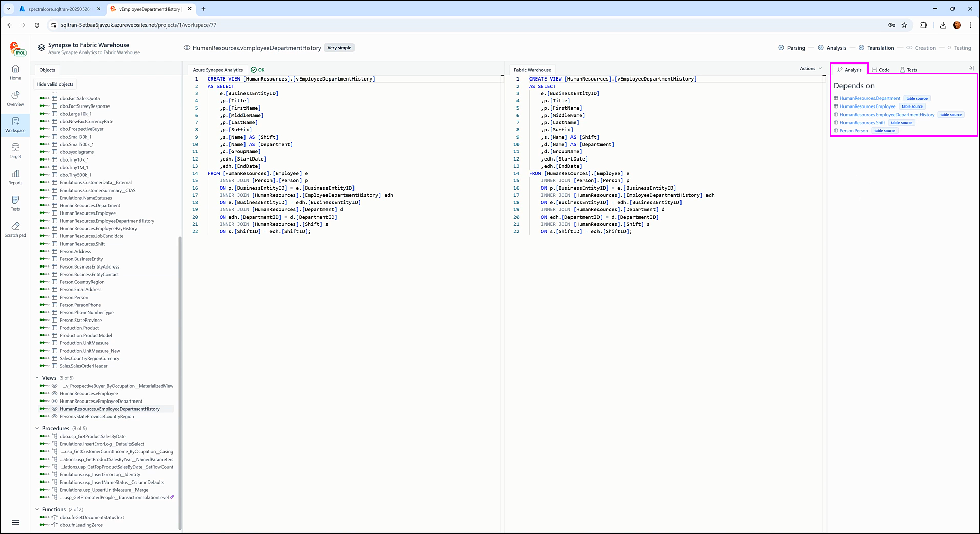
Task: Click the hamburger menu icon at bottom left
Action: pos(15,522)
